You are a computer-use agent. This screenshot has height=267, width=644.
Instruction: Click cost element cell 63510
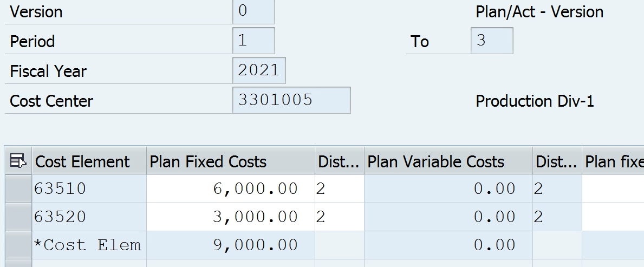[x=88, y=188]
